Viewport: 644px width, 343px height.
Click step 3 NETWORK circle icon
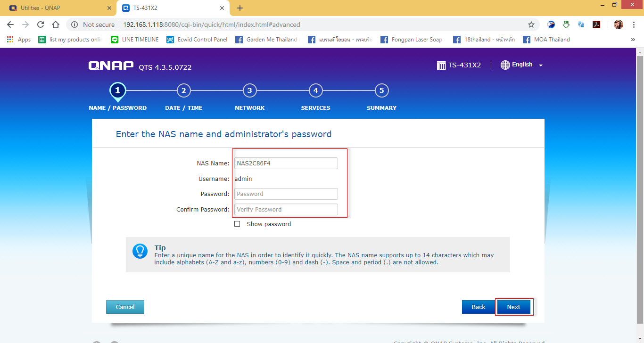tap(249, 90)
